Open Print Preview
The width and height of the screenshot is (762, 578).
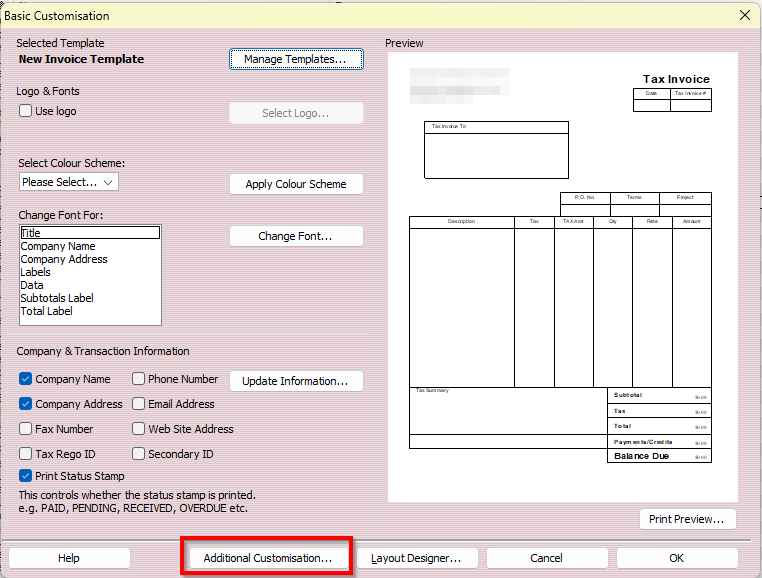click(688, 519)
